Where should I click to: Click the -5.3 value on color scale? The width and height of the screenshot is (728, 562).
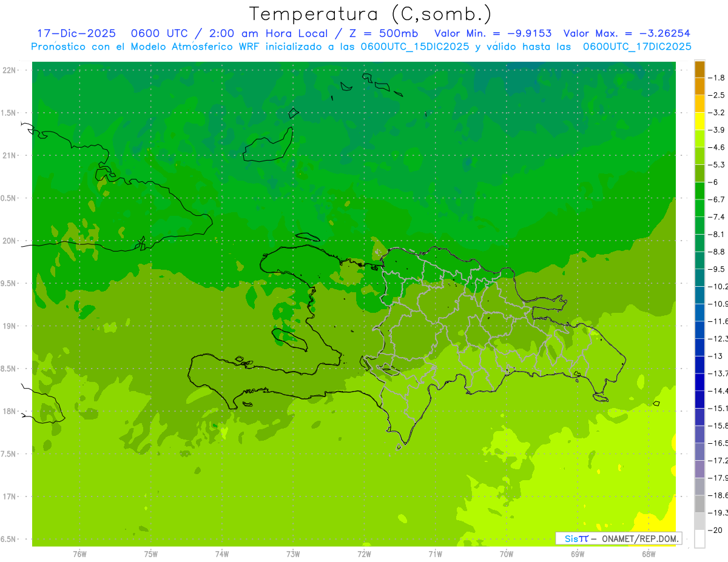[716, 164]
